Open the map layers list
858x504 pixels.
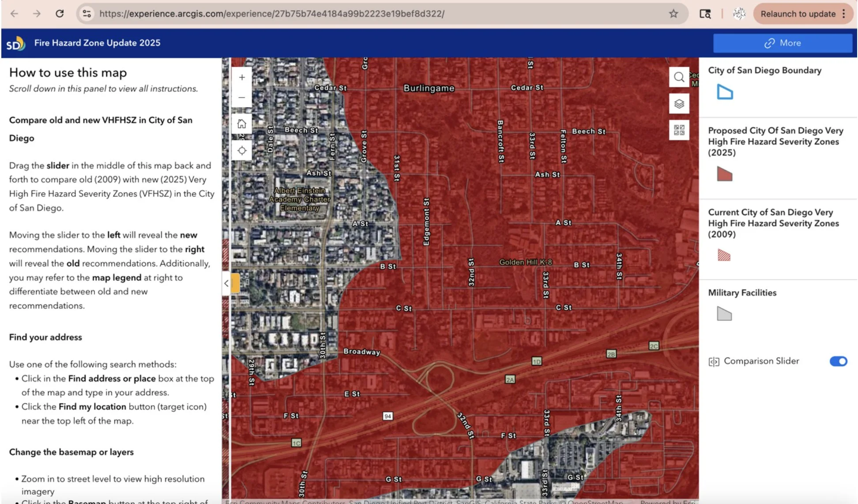679,104
